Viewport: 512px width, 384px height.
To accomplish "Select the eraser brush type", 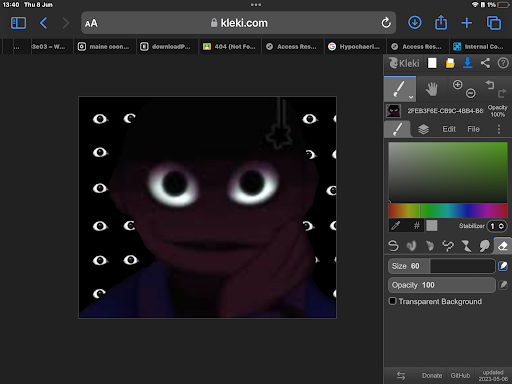I will [503, 246].
